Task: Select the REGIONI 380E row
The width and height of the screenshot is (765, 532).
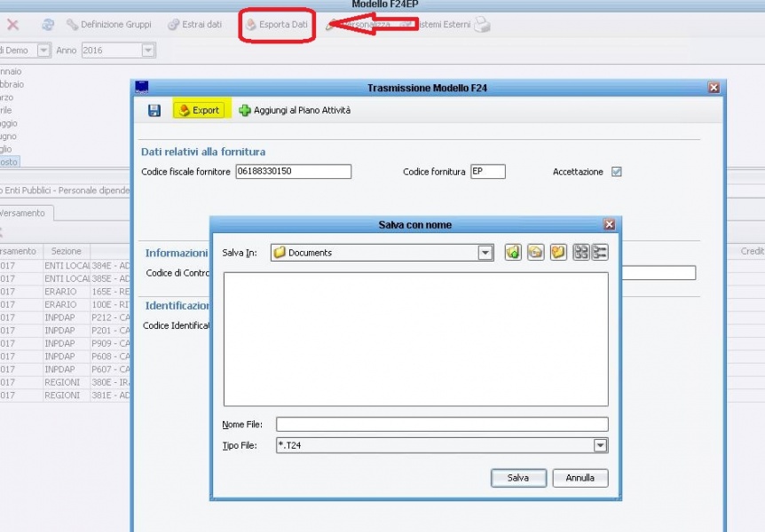Action: coord(66,382)
